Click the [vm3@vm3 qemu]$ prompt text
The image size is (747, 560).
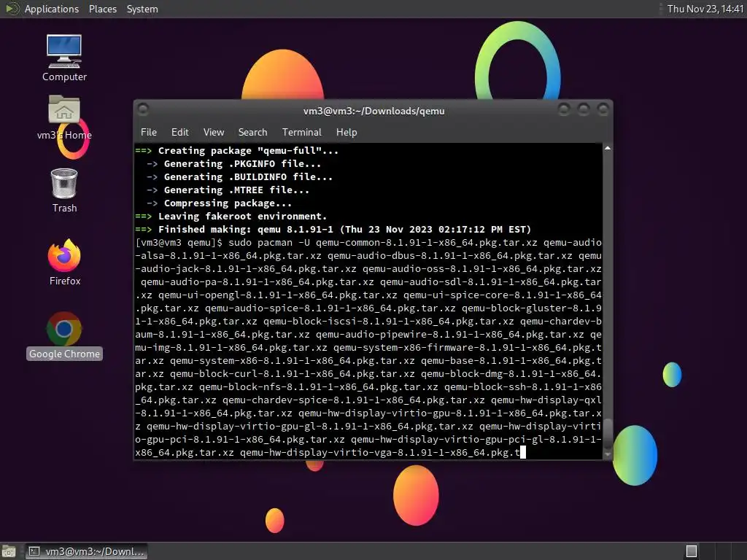[179, 242]
